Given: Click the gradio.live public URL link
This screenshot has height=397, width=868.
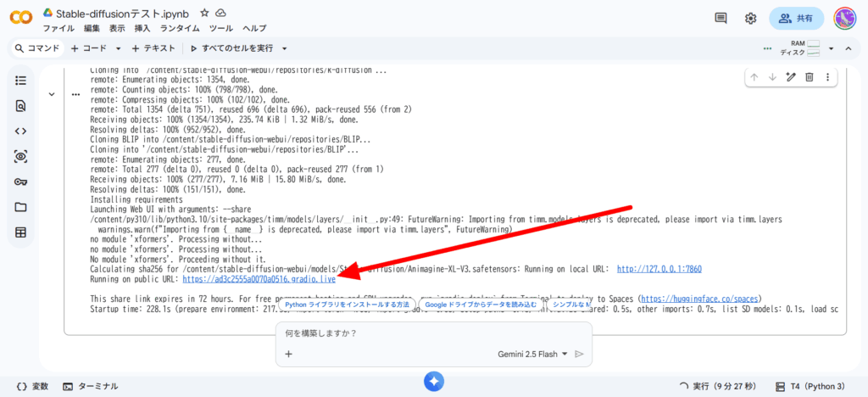Looking at the screenshot, I should (x=259, y=278).
